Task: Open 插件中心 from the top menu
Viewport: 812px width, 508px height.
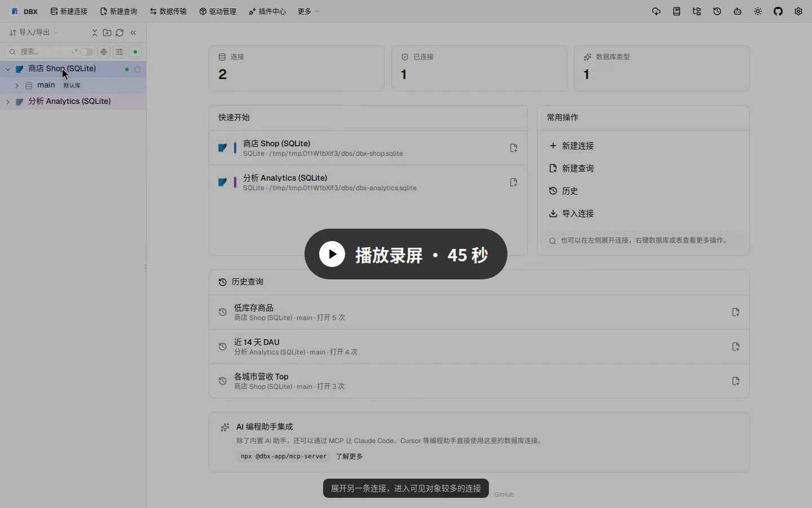Action: [267, 11]
